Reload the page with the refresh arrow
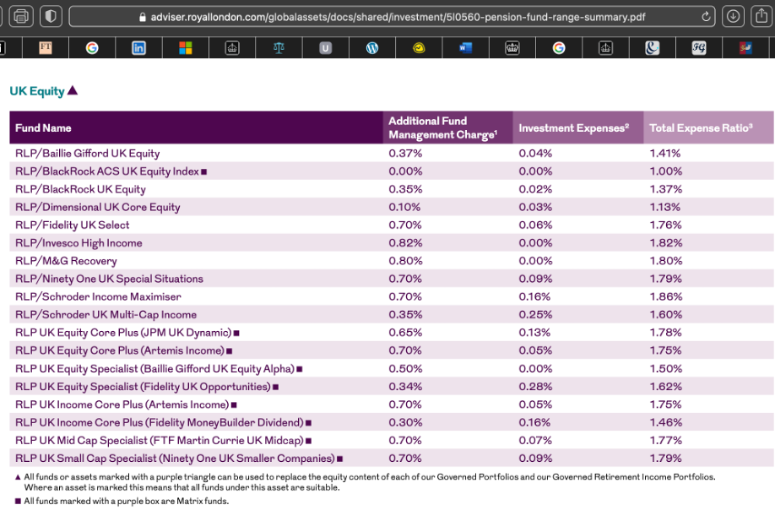Screen dimensions: 775x532 tap(707, 17)
